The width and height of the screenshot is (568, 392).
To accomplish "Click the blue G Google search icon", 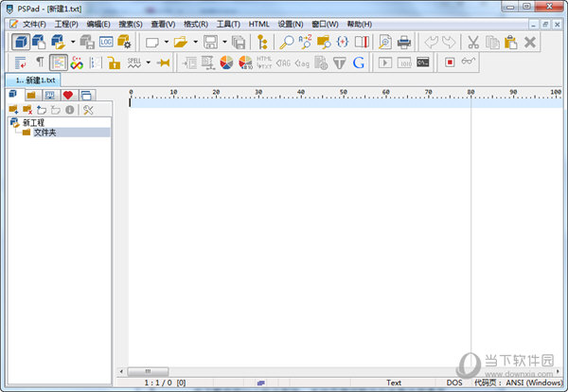I will point(358,62).
